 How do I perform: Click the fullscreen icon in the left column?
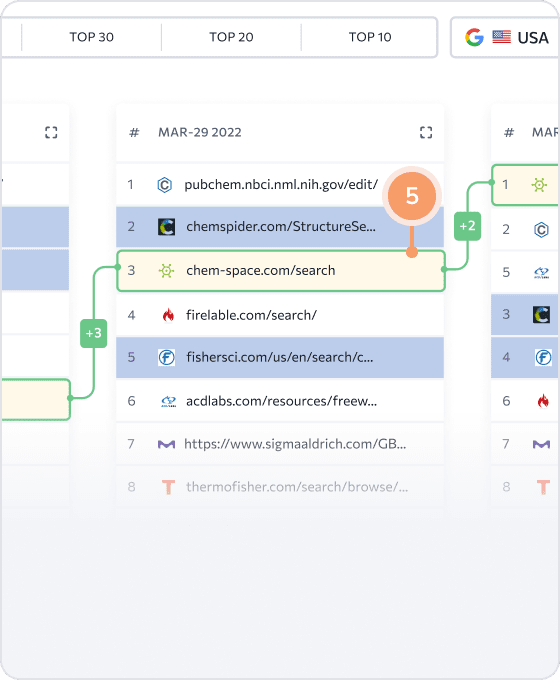pos(51,132)
